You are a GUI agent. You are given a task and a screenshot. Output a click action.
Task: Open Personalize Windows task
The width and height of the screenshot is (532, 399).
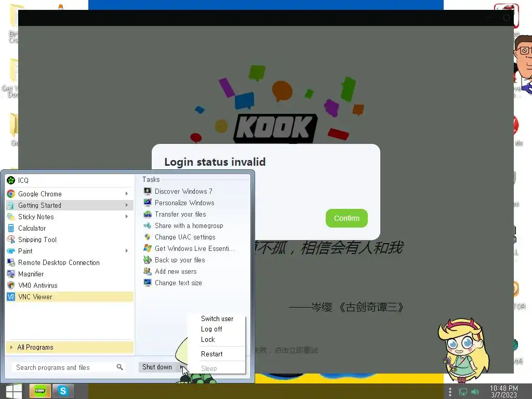184,203
